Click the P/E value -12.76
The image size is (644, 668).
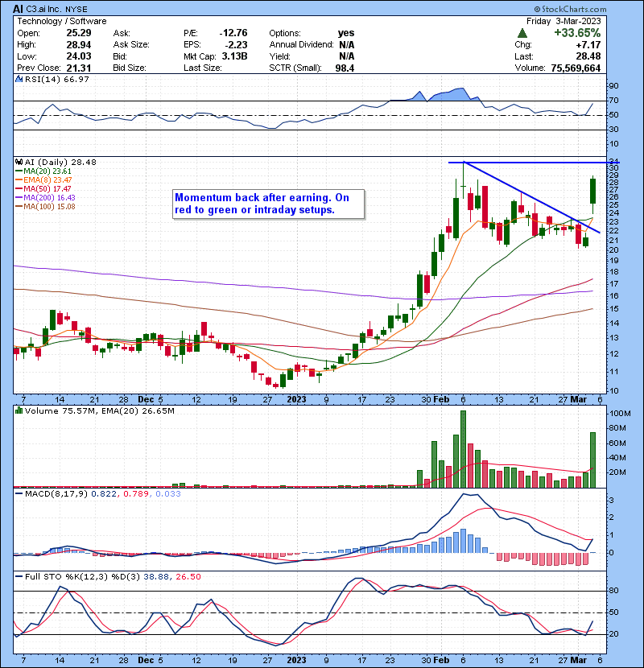pos(233,33)
